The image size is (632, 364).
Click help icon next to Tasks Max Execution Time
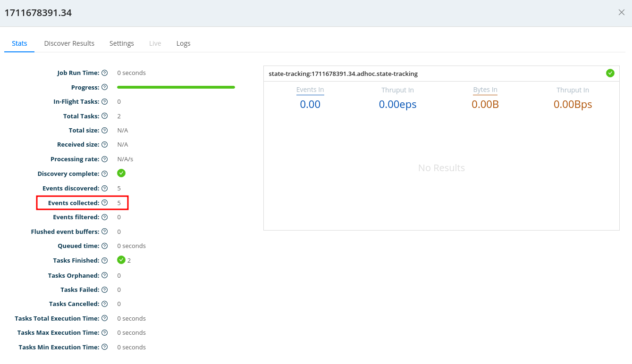click(x=105, y=333)
